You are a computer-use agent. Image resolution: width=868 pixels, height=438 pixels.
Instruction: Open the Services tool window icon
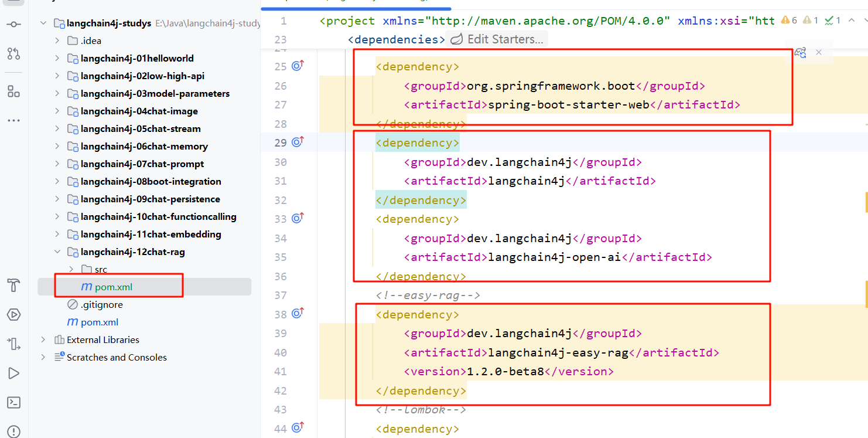[x=13, y=315]
